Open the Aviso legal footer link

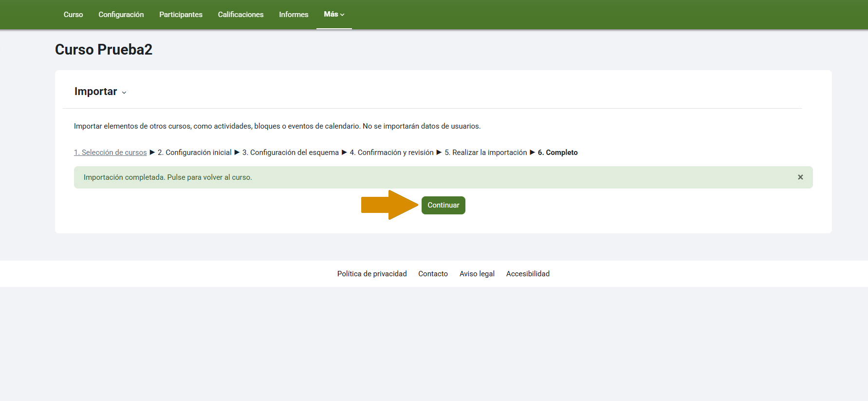pos(477,274)
